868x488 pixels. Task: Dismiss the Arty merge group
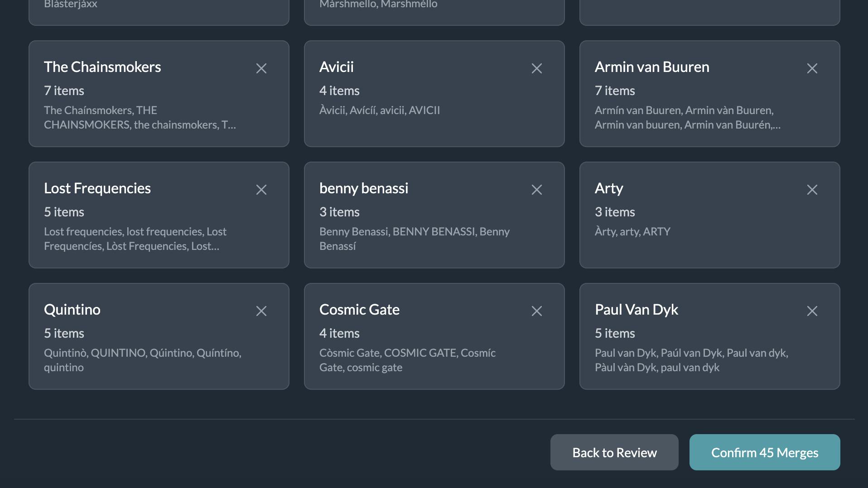click(x=812, y=190)
